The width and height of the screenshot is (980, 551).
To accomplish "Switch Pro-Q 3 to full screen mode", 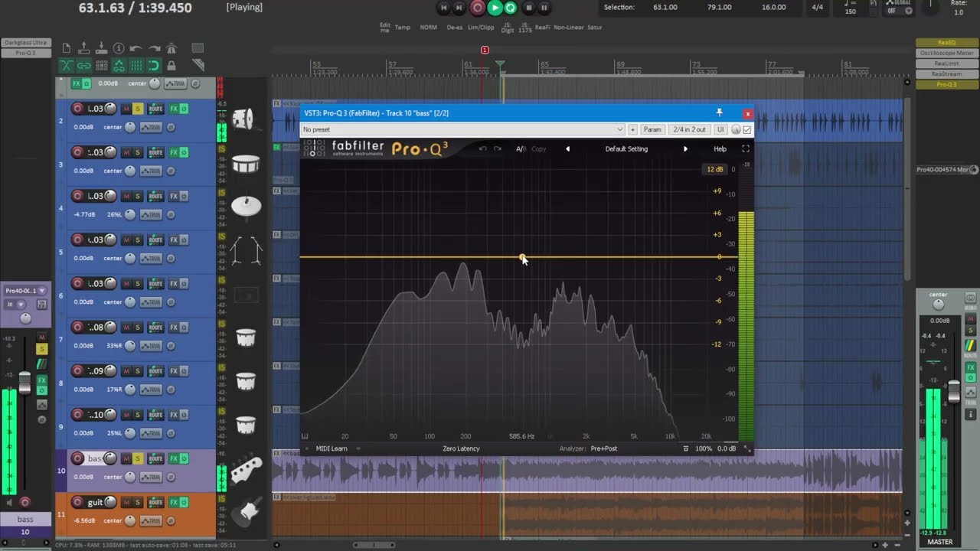I will (746, 149).
